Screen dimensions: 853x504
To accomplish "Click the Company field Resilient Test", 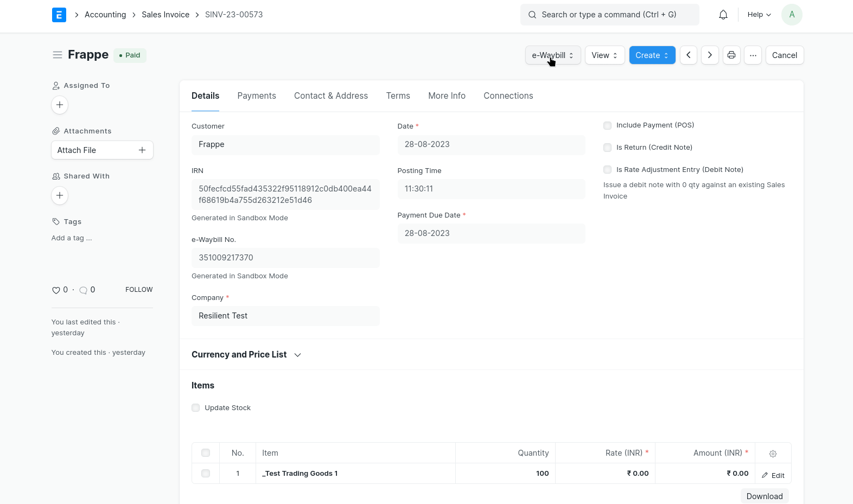I will [x=285, y=316].
